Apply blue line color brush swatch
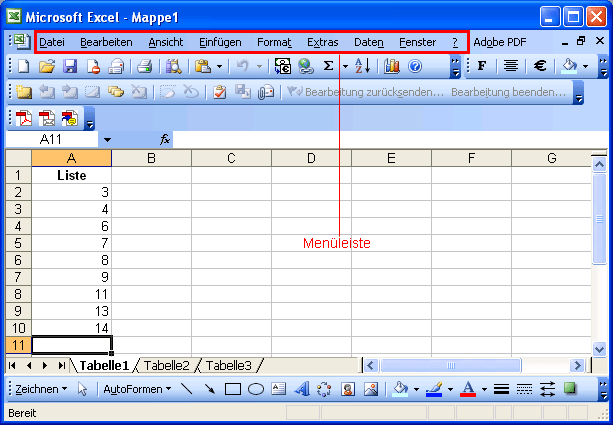613x425 pixels. pyautogui.click(x=434, y=389)
